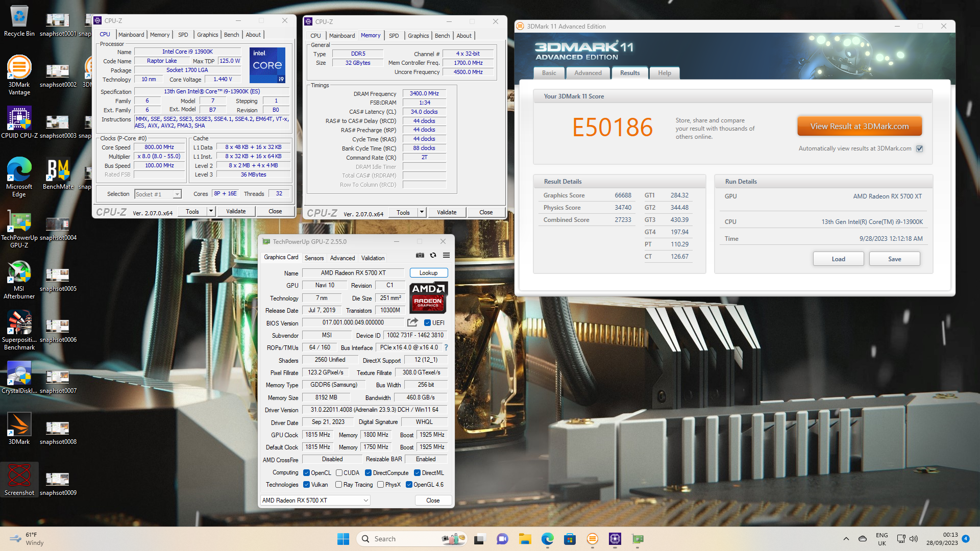This screenshot has height=551, width=980.
Task: Click the Load button in Run Details
Action: [x=838, y=259]
